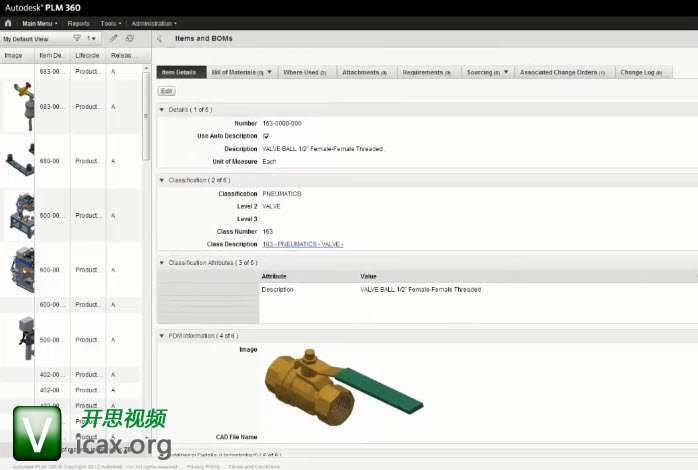
Task: Select the 500-00 item thumbnail
Action: coord(26,339)
